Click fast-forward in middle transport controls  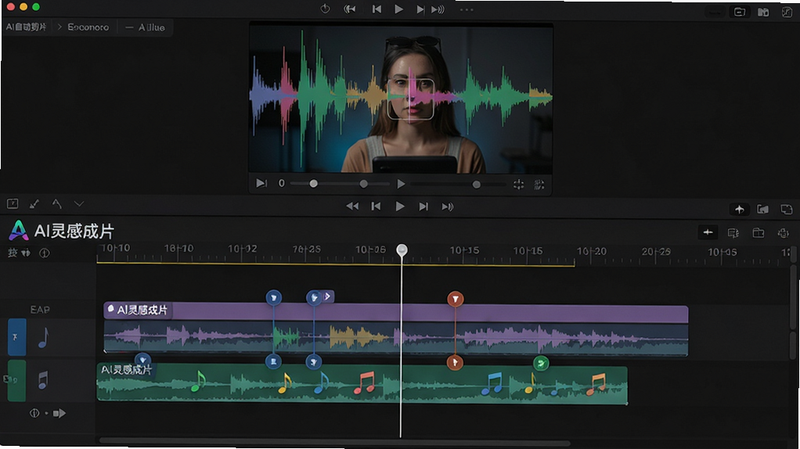tap(447, 207)
